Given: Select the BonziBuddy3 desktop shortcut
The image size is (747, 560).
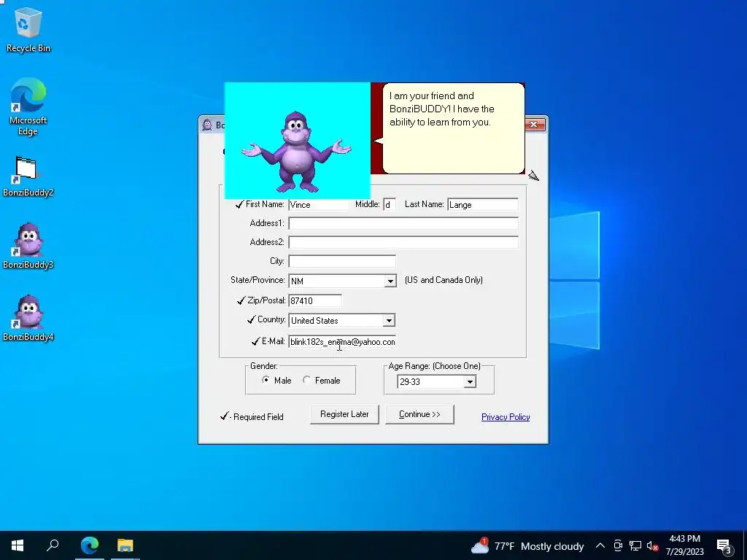Looking at the screenshot, I should pos(28,246).
